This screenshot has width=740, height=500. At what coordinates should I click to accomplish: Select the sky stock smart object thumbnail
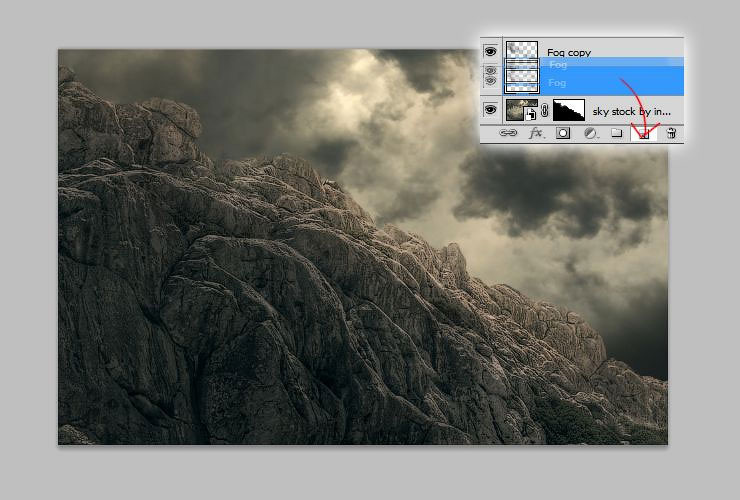pyautogui.click(x=521, y=110)
